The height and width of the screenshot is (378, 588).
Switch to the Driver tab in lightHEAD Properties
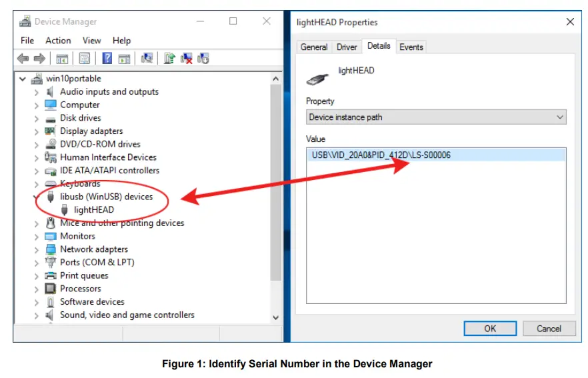[x=347, y=47]
